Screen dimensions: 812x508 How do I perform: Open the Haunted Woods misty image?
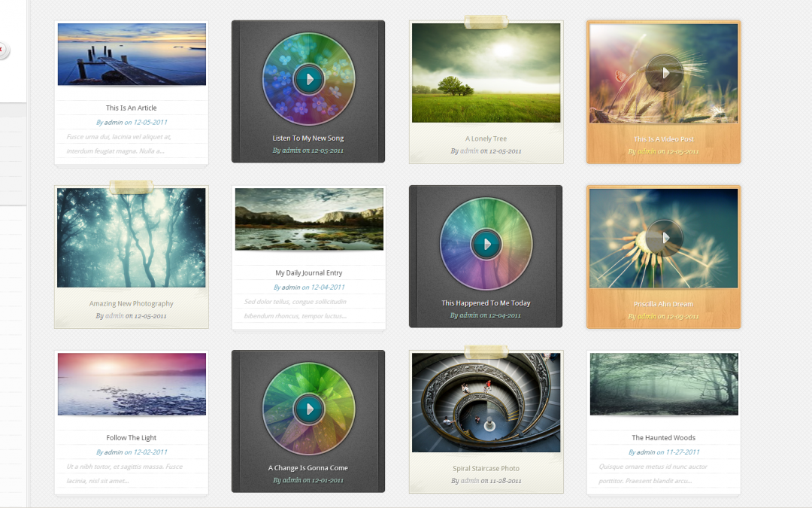(664, 384)
